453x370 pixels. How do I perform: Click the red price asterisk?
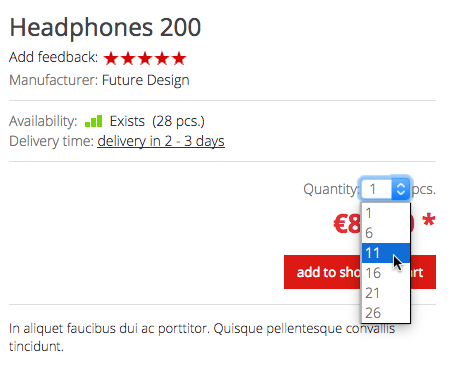coord(429,220)
